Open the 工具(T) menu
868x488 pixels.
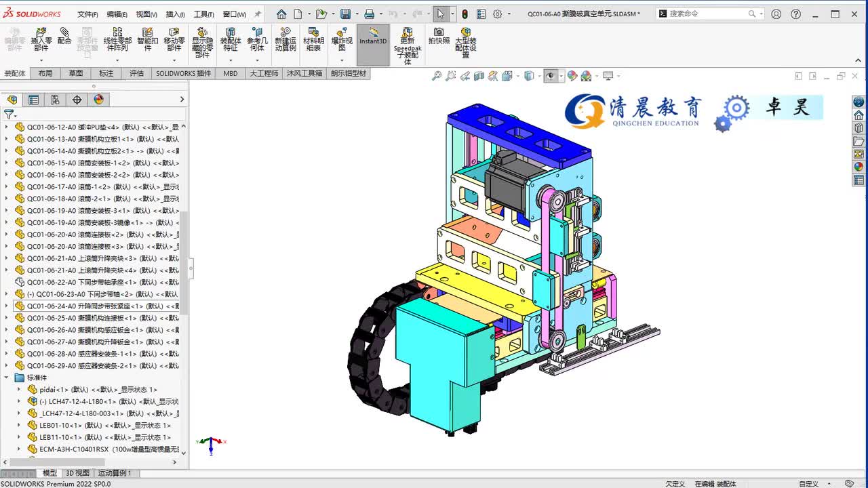tap(204, 14)
